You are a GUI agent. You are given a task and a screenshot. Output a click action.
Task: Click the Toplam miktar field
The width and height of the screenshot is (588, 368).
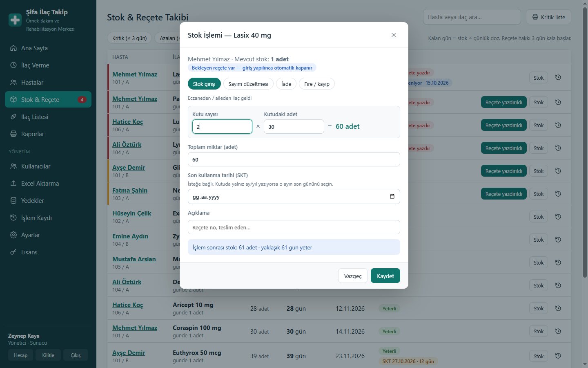294,159
